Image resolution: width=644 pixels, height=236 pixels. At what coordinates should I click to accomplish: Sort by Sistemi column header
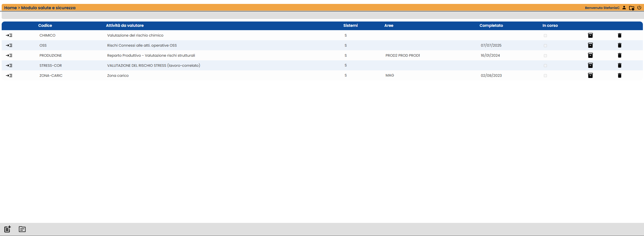point(351,25)
